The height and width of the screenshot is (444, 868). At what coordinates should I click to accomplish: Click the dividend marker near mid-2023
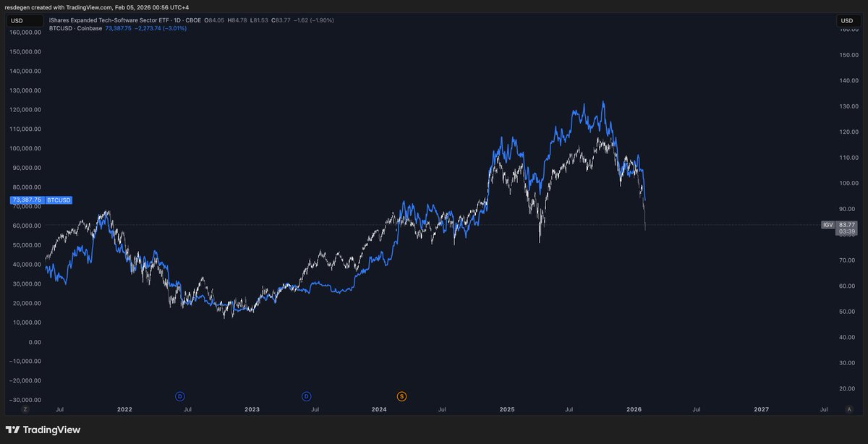[x=307, y=396]
